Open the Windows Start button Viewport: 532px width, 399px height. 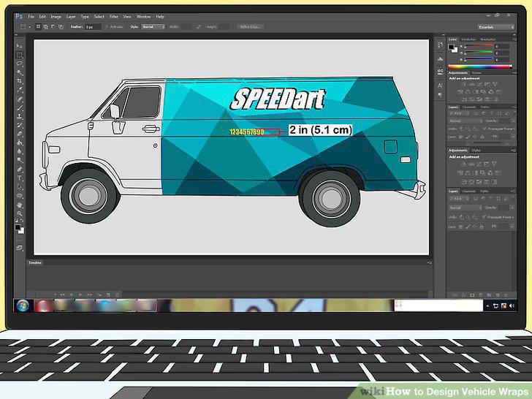point(23,305)
